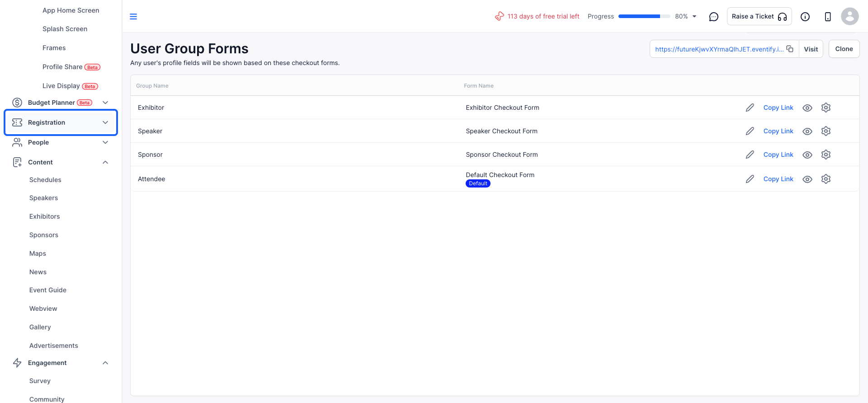Click the Form Name column header
Viewport: 868px width, 403px height.
[479, 86]
